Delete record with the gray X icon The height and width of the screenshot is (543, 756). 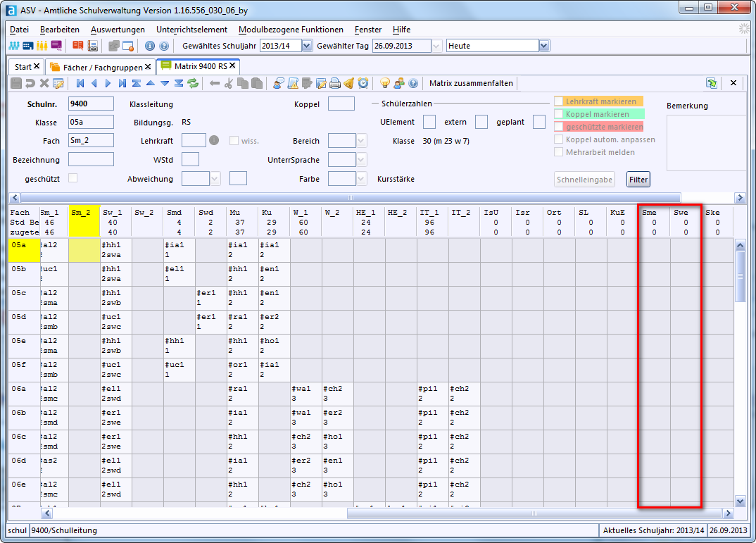click(44, 83)
